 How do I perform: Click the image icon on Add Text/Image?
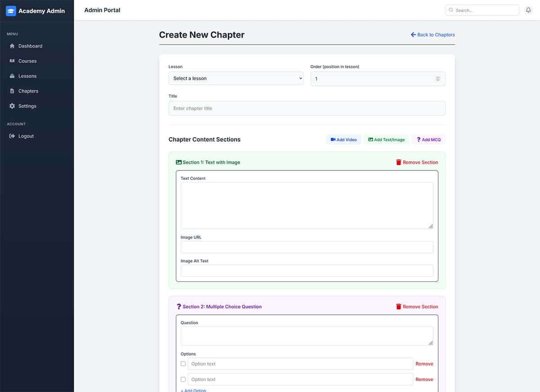(370, 139)
